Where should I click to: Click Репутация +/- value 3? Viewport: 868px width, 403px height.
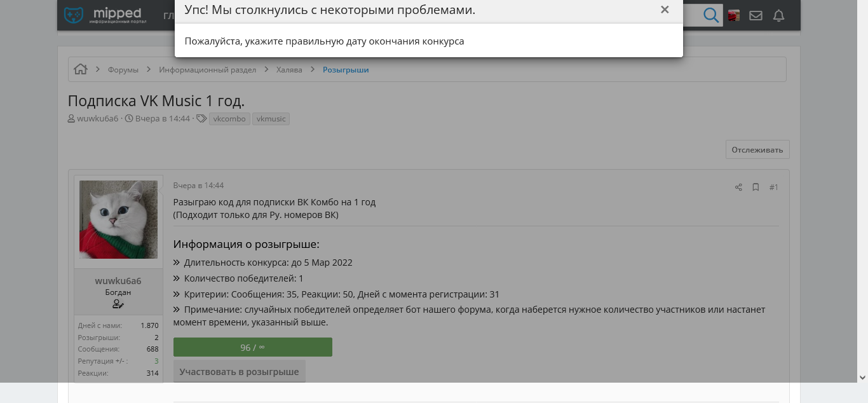point(156,361)
